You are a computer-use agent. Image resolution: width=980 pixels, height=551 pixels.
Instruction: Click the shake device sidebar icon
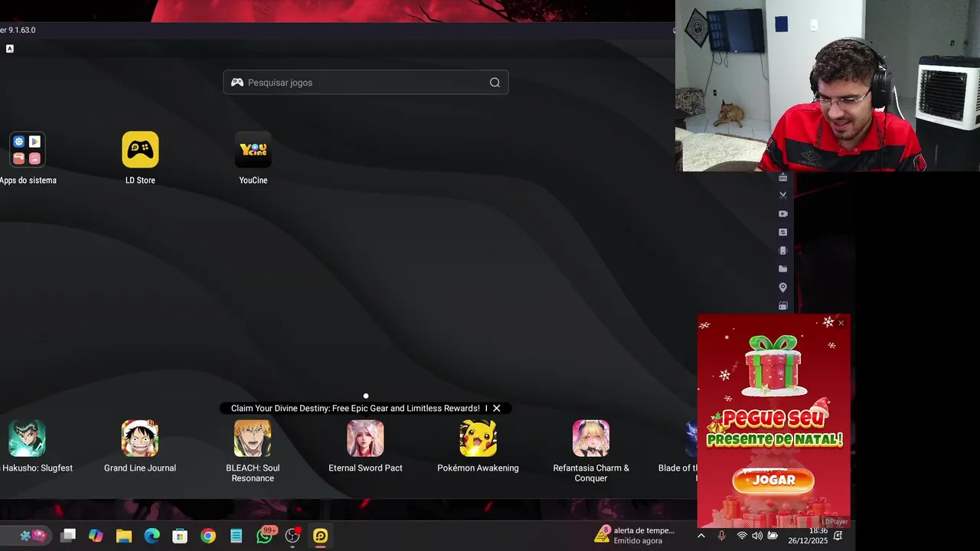pyautogui.click(x=782, y=250)
